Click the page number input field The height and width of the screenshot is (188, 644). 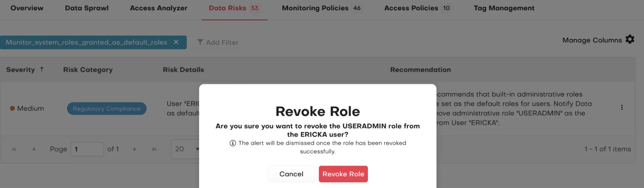coord(87,149)
